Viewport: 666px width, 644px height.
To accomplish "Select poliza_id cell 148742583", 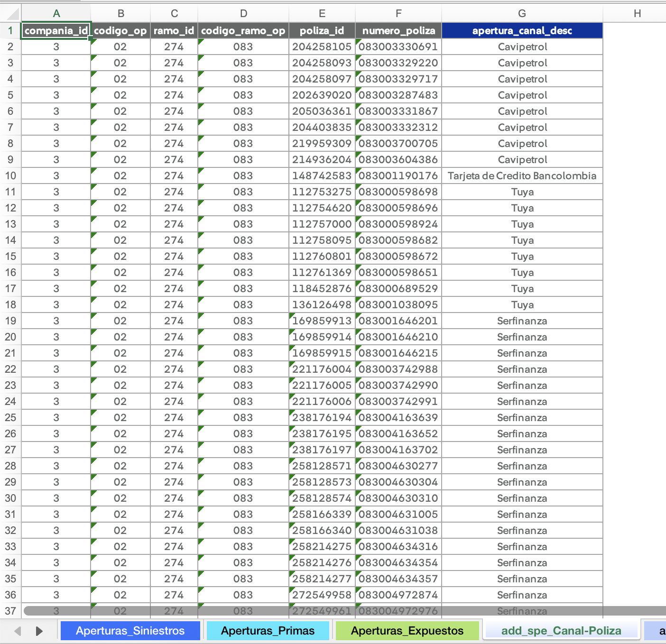I will point(322,176).
